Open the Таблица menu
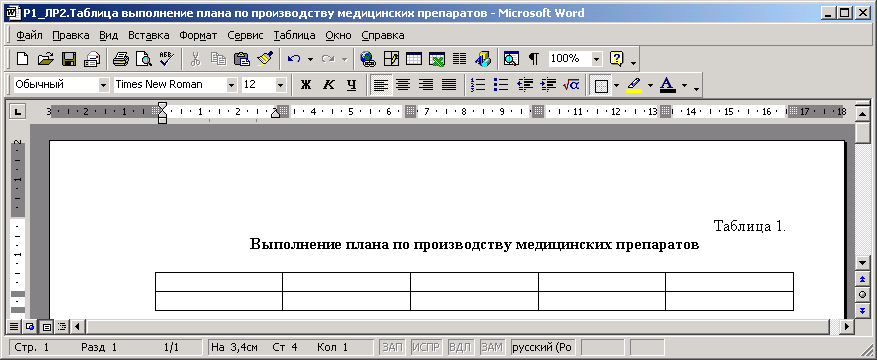The image size is (877, 360). 295,35
